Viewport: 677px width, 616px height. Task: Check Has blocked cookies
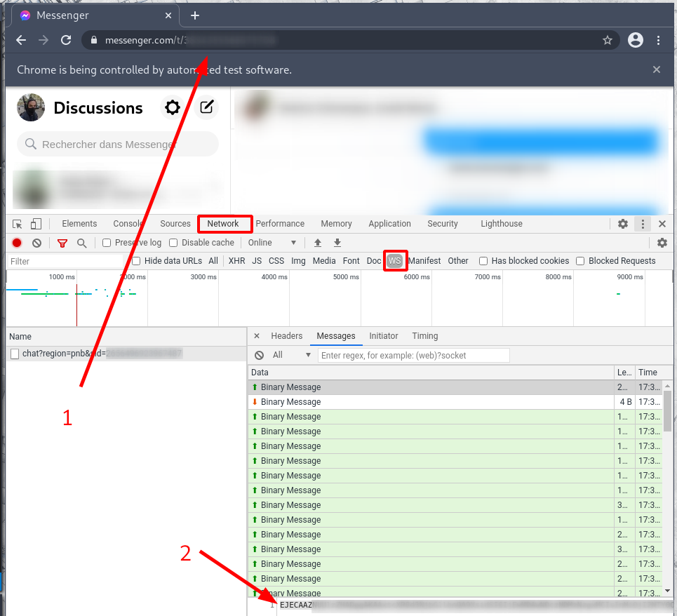click(483, 261)
